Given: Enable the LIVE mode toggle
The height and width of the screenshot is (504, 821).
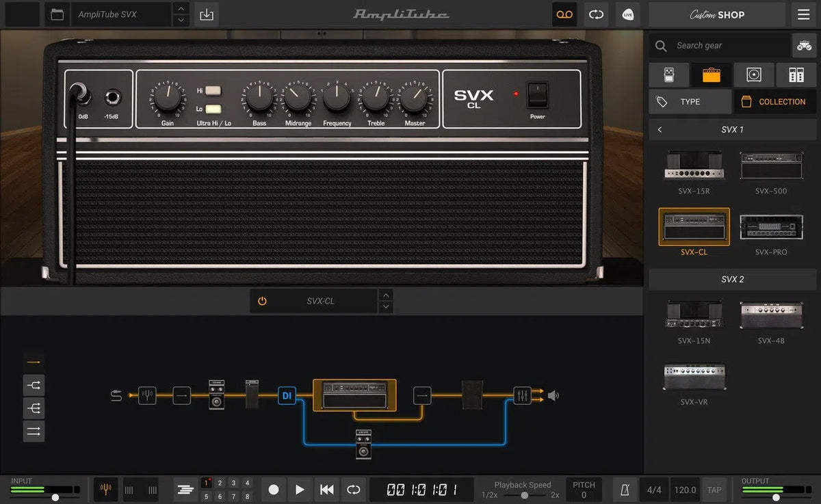Looking at the screenshot, I should [627, 14].
